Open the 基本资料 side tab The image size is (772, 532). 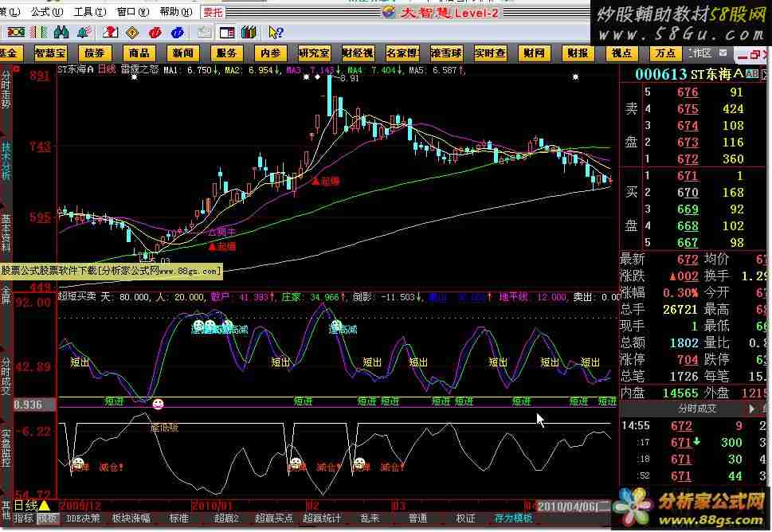(x=6, y=233)
